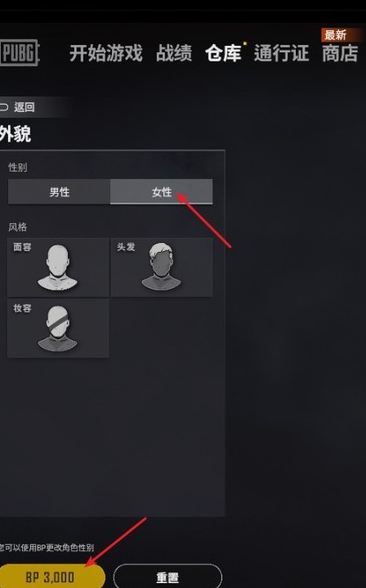Open the 仓库 tab
The width and height of the screenshot is (366, 588).
[x=223, y=53]
